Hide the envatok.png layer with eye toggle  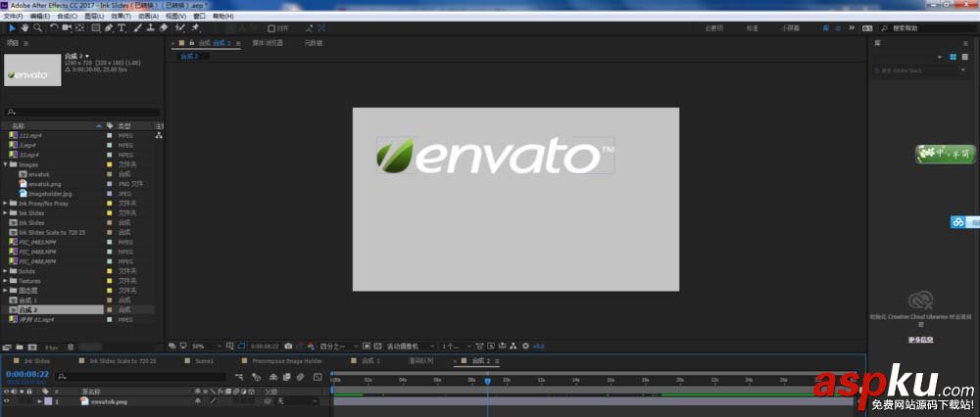pos(6,401)
